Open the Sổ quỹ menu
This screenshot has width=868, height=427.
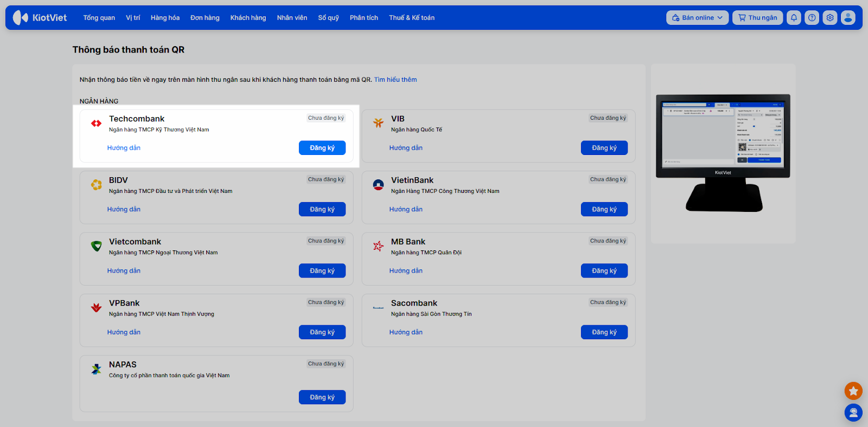tap(328, 18)
